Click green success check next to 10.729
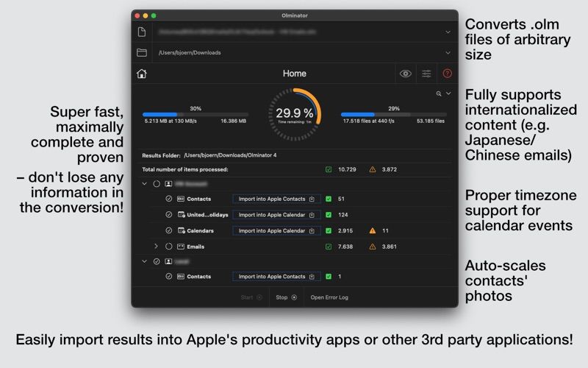Viewport: 588px width, 368px height. [x=329, y=169]
